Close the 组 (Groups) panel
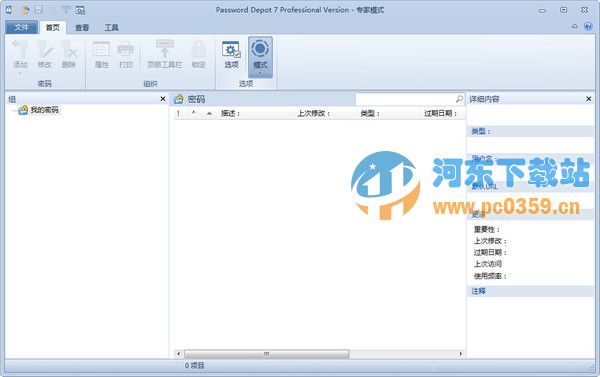This screenshot has height=377, width=600. coord(163,99)
